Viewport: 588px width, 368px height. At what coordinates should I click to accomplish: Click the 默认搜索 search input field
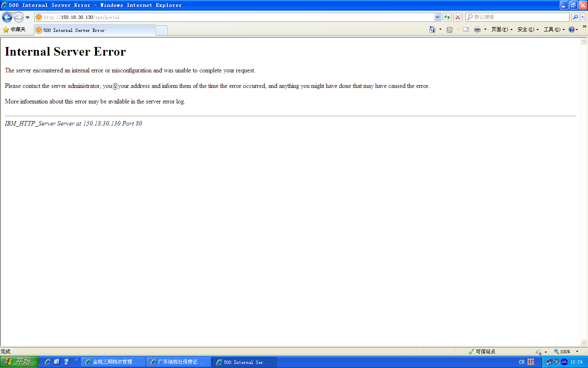519,17
